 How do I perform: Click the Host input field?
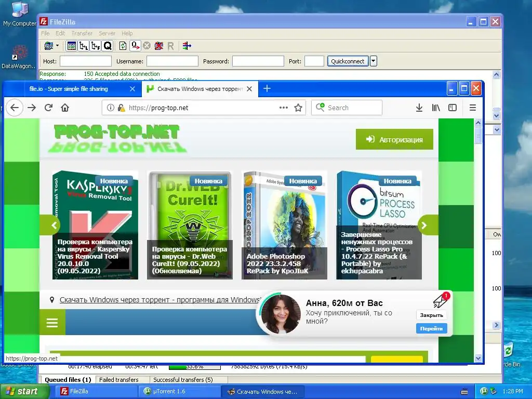point(86,61)
